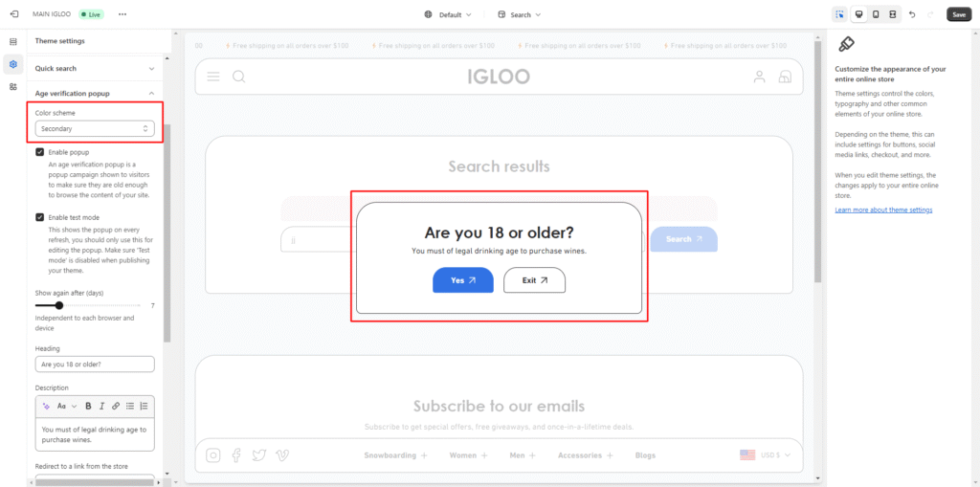Open the App embeds sidebar icon
980x487 pixels.
[13, 87]
